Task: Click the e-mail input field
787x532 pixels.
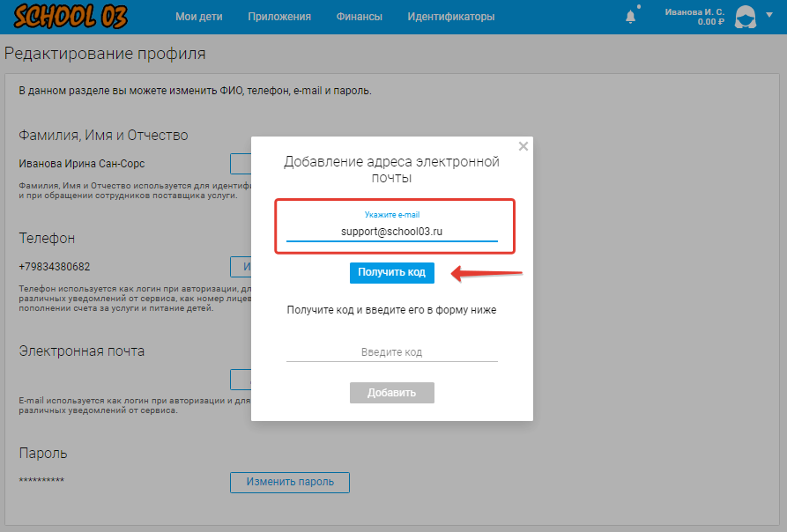Action: tap(391, 231)
